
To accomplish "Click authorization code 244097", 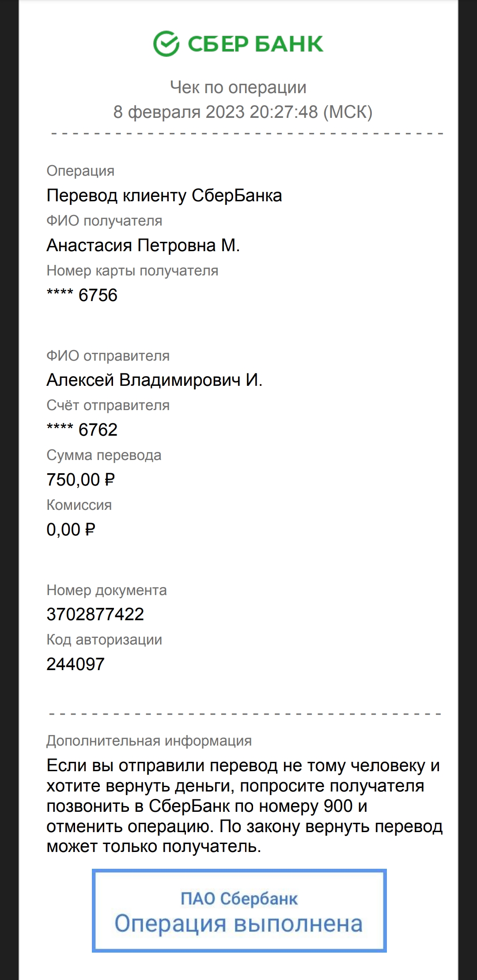I will pos(76,664).
